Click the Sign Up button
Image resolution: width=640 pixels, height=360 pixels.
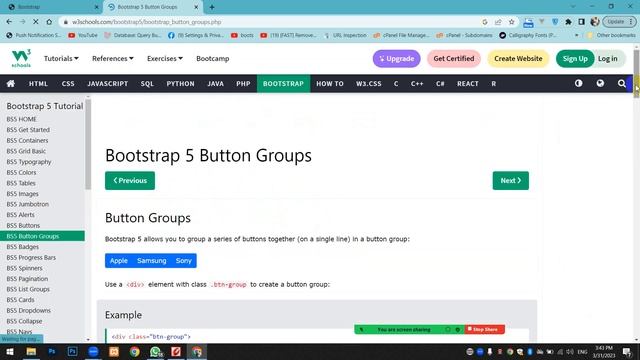(x=575, y=58)
